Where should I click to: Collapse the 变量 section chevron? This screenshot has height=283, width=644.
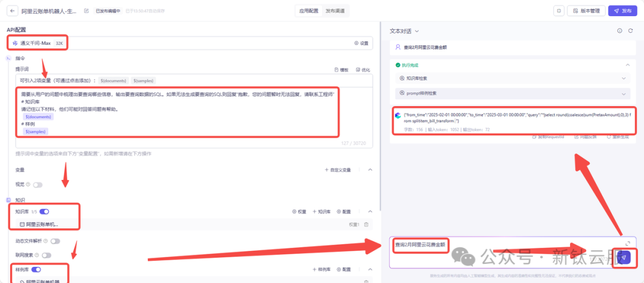pyautogui.click(x=370, y=170)
